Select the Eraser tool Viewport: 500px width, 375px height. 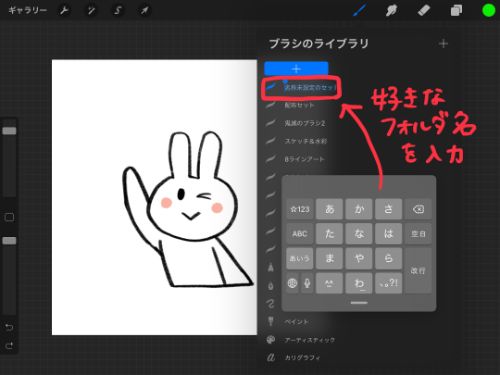(x=424, y=10)
